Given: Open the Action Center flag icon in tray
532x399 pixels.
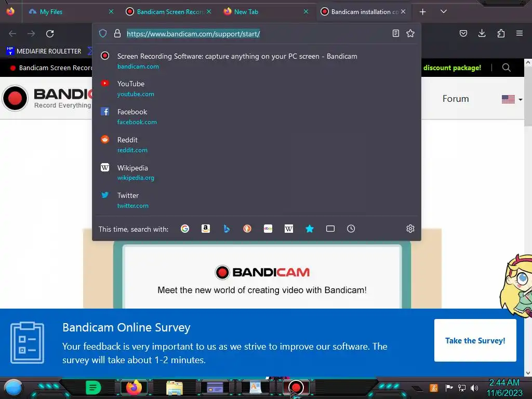Looking at the screenshot, I should tap(449, 388).
